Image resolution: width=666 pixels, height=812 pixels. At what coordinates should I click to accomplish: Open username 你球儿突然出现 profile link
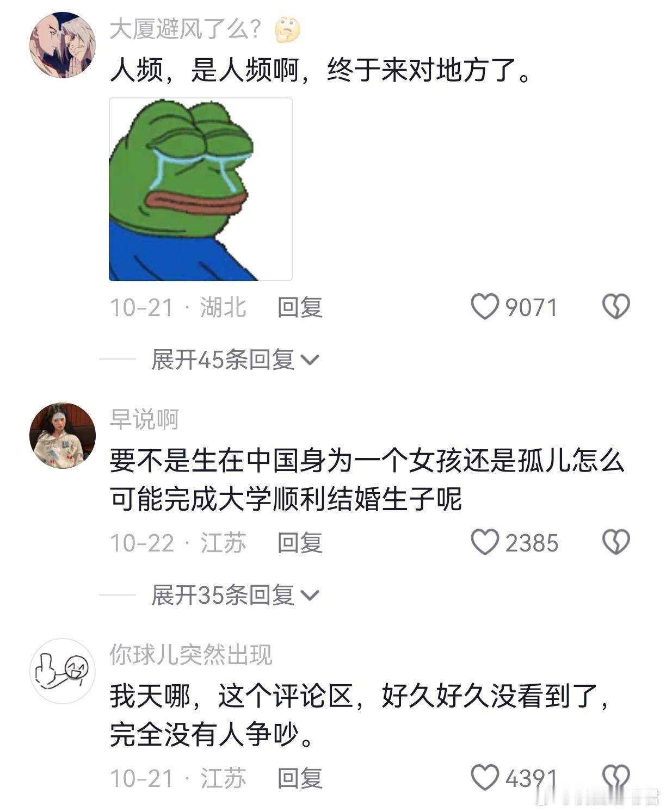[x=191, y=654]
